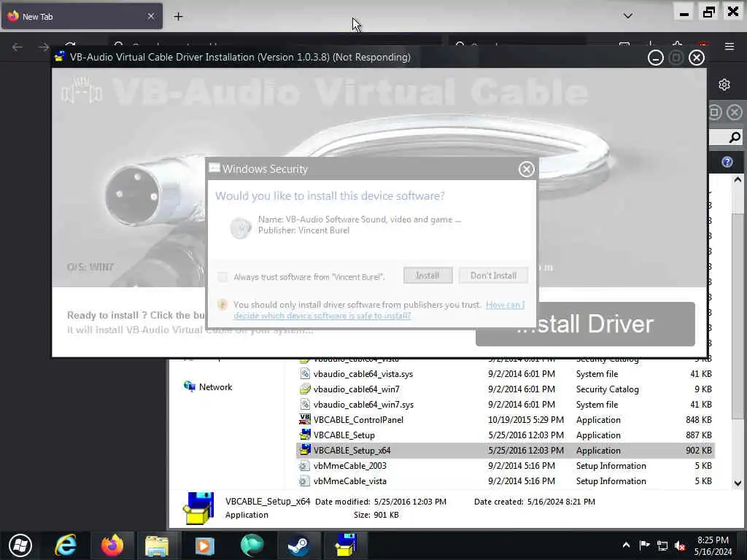Switch to VB-Cable installer taskbar icon
This screenshot has height=560, width=747.
coord(346,545)
